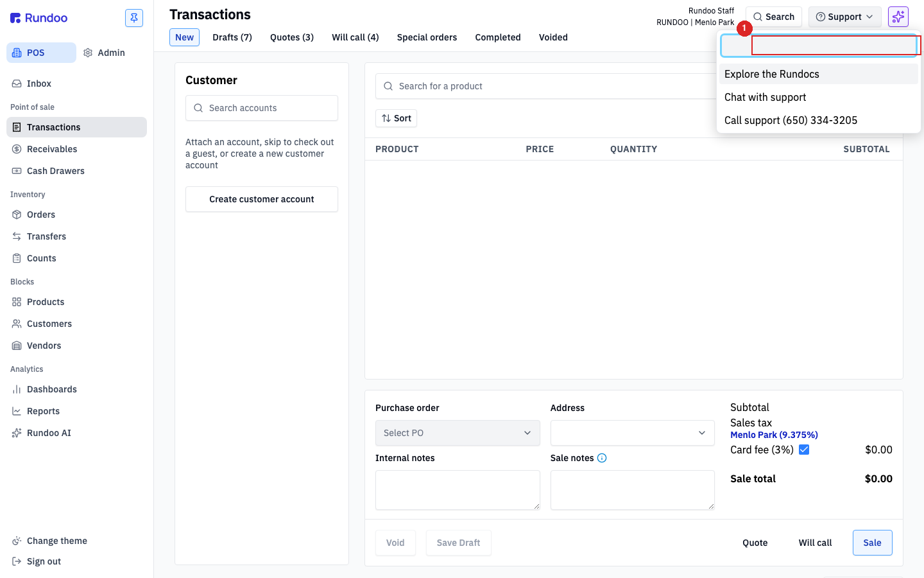Click the magnifier icon in Search accounts
The image size is (924, 578).
click(x=198, y=108)
